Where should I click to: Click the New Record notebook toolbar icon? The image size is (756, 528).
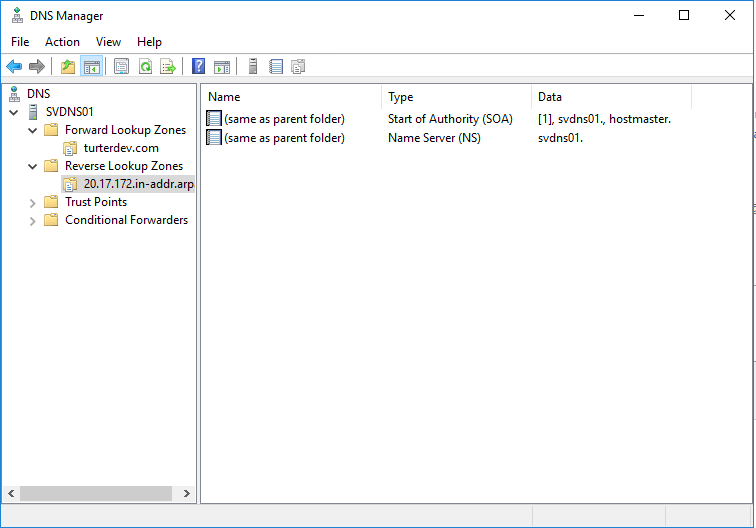click(276, 67)
